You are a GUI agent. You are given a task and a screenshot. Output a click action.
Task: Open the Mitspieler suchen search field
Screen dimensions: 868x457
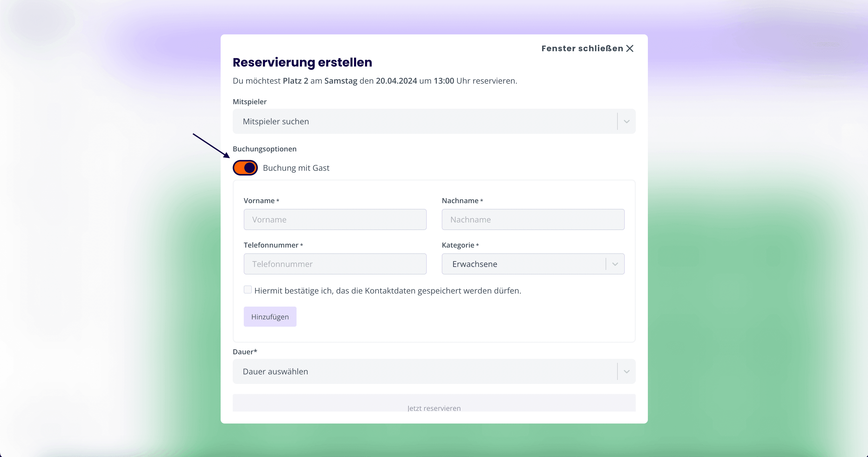tap(434, 122)
